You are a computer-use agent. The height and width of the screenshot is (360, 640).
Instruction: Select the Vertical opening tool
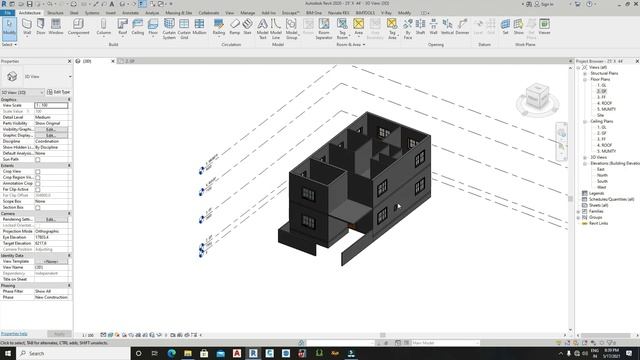point(447,27)
